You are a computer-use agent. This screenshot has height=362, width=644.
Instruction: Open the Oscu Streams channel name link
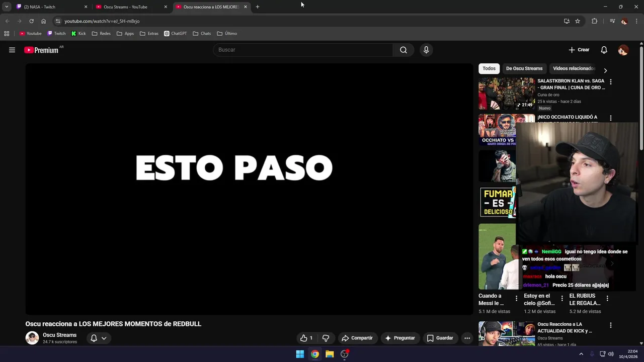click(59, 335)
